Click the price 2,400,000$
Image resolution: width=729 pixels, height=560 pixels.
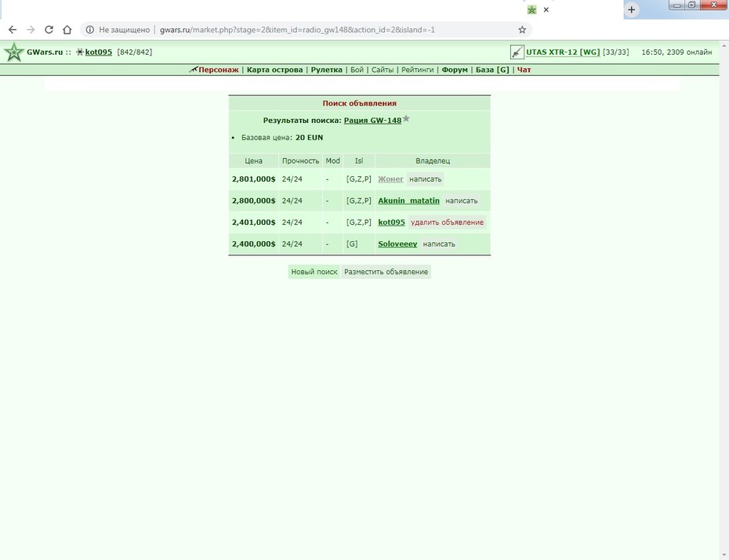pos(254,244)
